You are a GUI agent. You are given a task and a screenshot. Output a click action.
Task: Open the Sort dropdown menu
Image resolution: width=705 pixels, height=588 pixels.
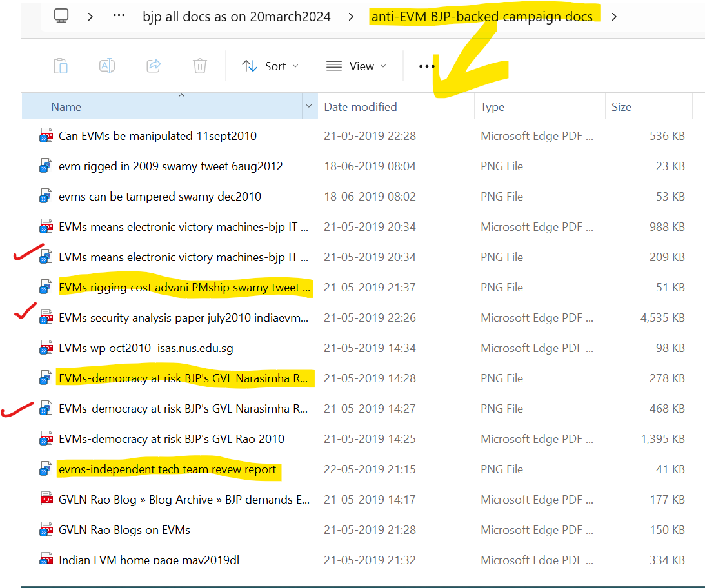270,66
